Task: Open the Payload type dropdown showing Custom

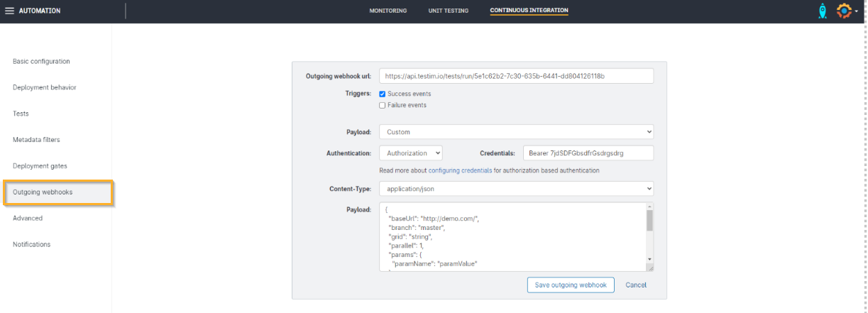Action: point(516,132)
